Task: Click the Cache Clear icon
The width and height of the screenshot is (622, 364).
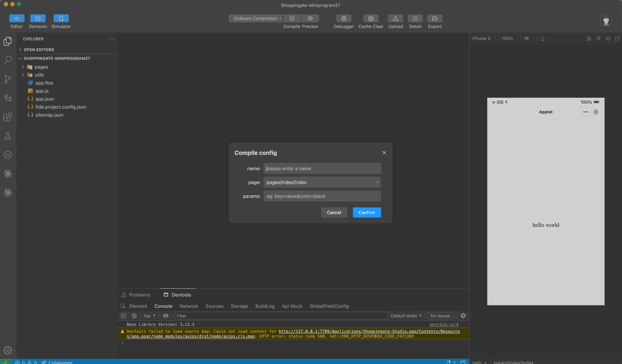Action: pyautogui.click(x=371, y=18)
